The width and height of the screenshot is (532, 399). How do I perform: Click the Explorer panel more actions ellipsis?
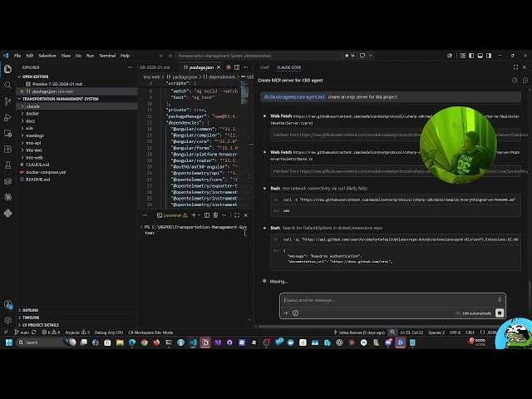[x=130, y=67]
